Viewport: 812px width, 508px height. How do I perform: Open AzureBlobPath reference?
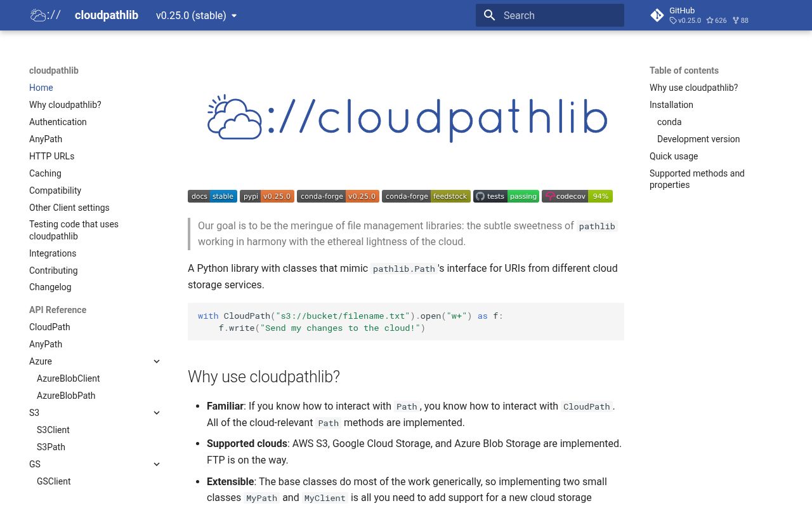point(66,396)
